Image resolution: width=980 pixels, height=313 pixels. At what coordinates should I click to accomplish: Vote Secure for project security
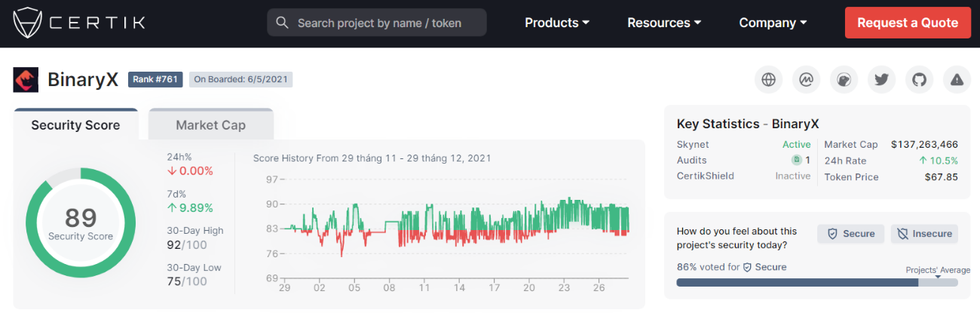[x=851, y=234]
